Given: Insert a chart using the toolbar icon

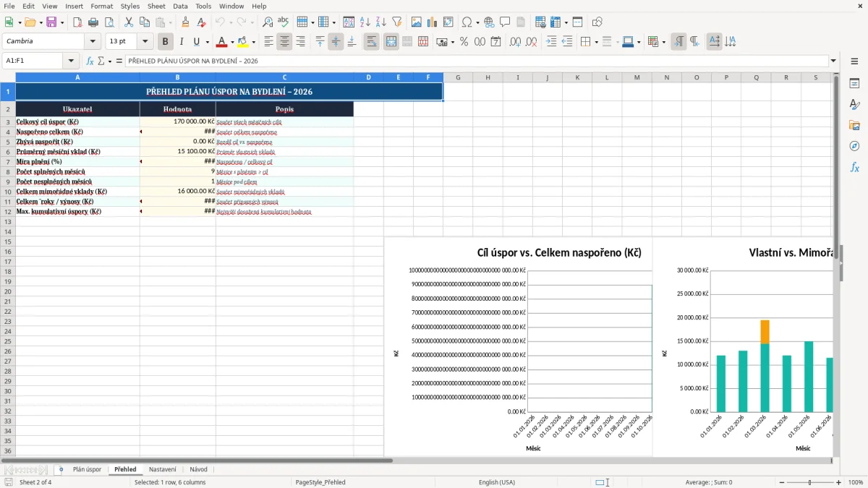Looking at the screenshot, I should pos(433,22).
